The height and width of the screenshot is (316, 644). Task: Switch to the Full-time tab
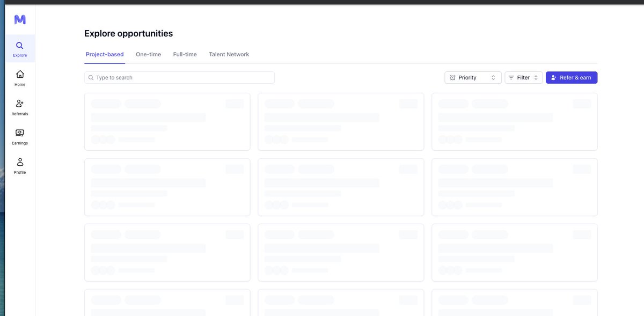coord(185,55)
